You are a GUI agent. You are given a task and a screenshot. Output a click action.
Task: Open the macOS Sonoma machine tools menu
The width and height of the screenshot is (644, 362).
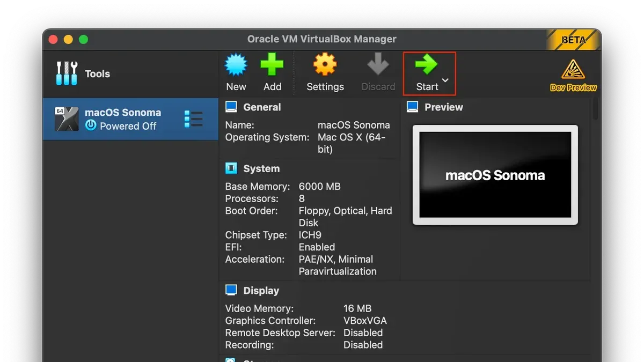[193, 119]
